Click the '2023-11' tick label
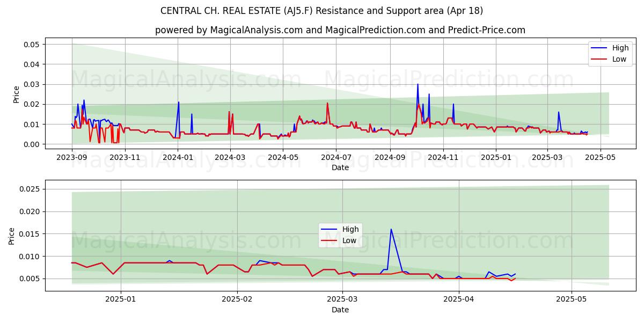 (125, 157)
